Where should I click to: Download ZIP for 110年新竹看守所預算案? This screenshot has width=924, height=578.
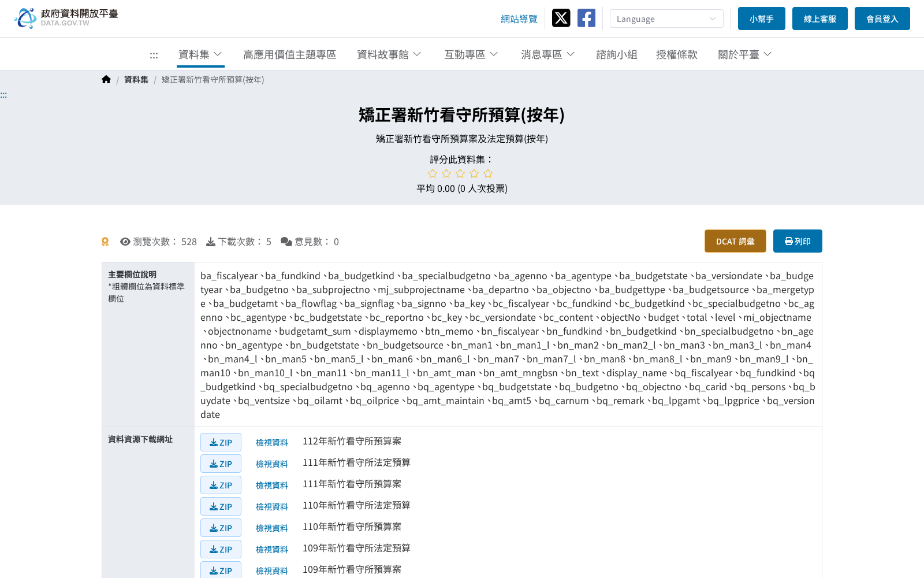coord(221,528)
